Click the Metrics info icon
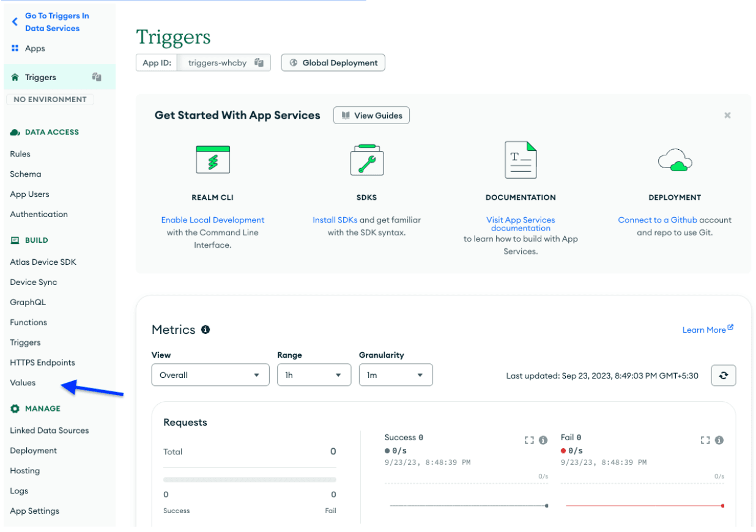 (206, 330)
